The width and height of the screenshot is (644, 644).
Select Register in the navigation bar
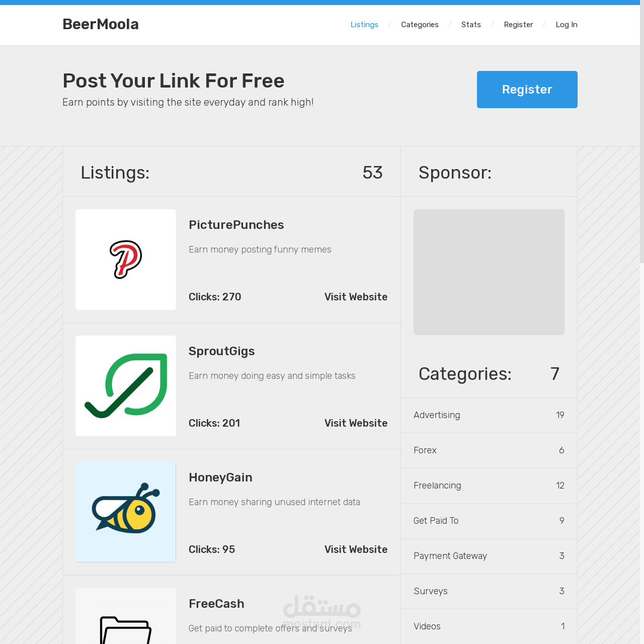518,25
